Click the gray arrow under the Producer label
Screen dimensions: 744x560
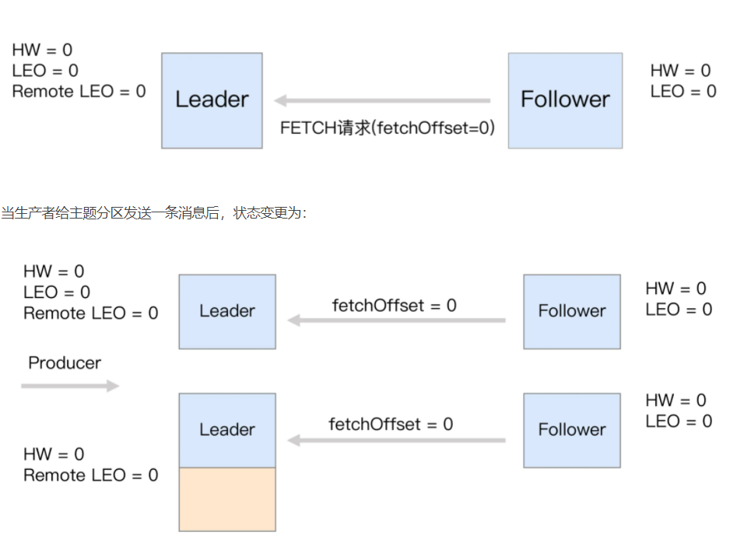(x=70, y=386)
